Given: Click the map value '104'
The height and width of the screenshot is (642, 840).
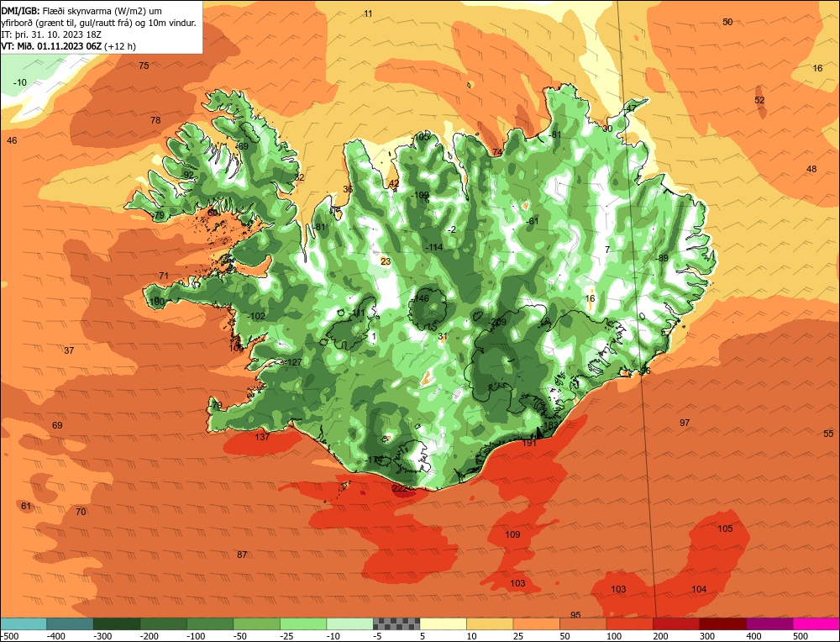Looking at the screenshot, I should tap(699, 589).
